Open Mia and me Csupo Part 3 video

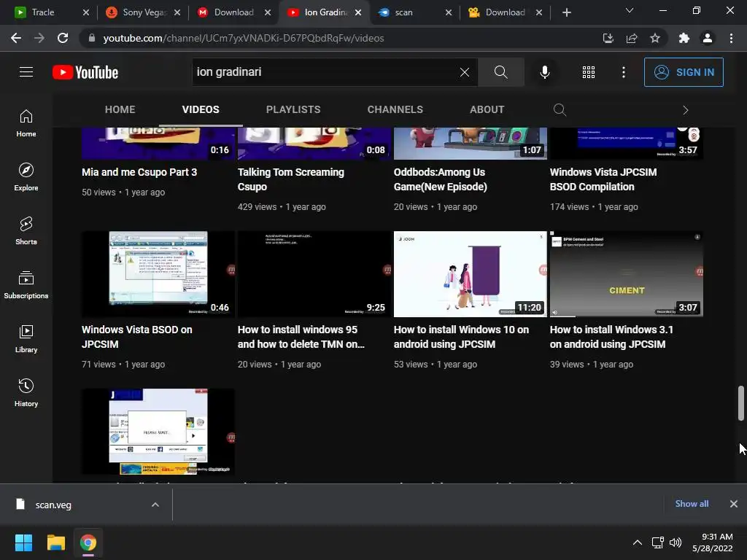[139, 172]
